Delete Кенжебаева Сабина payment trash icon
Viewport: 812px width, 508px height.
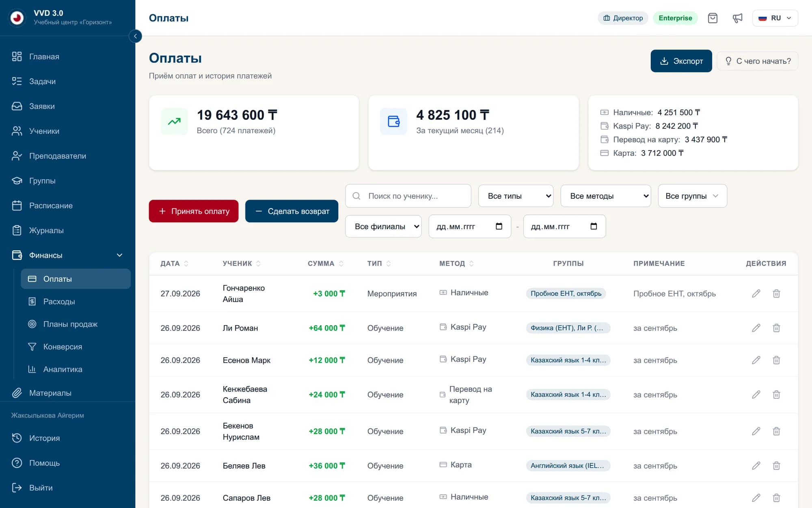point(776,395)
